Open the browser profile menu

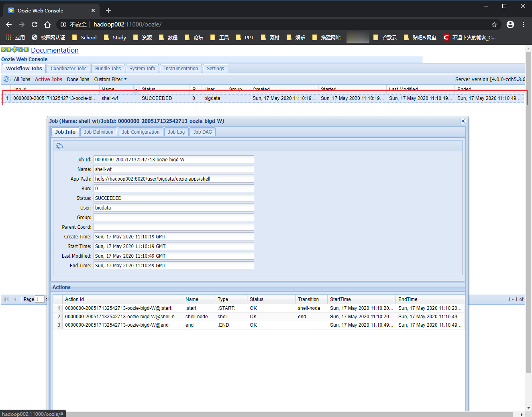[x=510, y=24]
